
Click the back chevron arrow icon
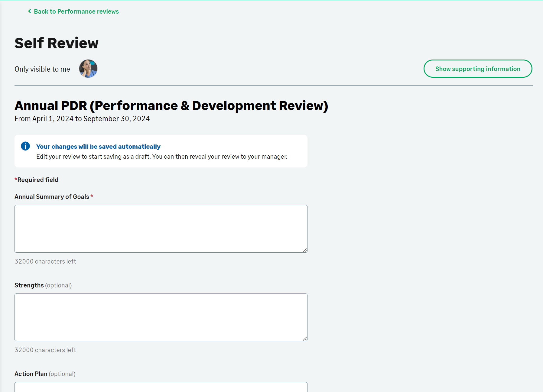(29, 11)
